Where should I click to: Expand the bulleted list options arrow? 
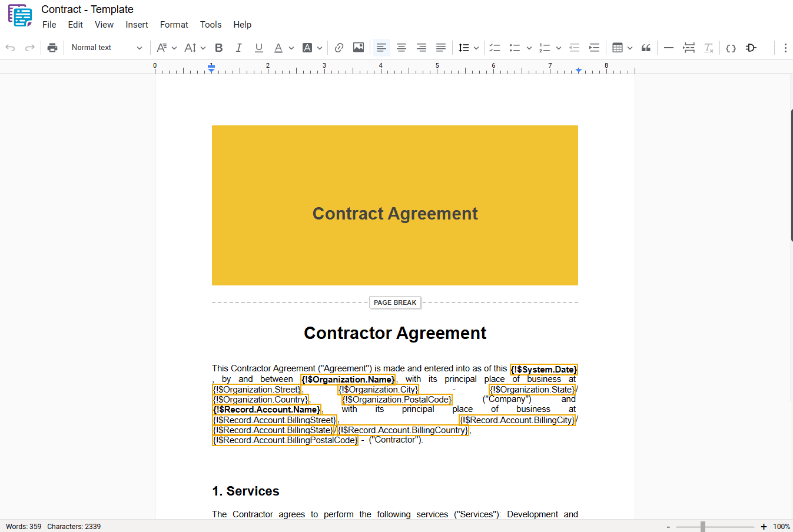tap(529, 48)
